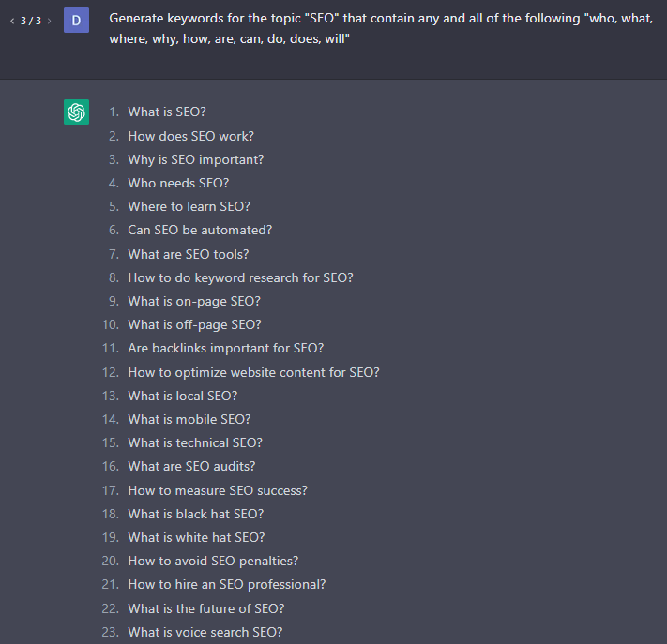Click "How to hire an SEO professional?"

(x=227, y=585)
